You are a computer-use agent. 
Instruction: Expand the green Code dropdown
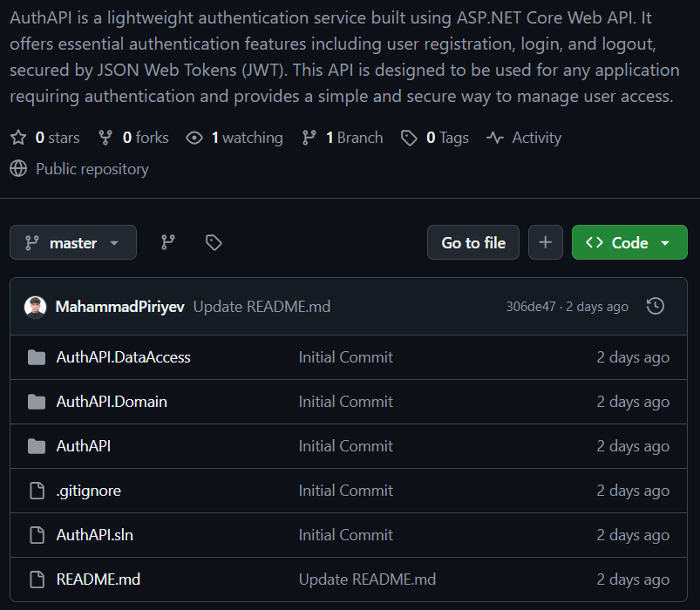(x=629, y=243)
